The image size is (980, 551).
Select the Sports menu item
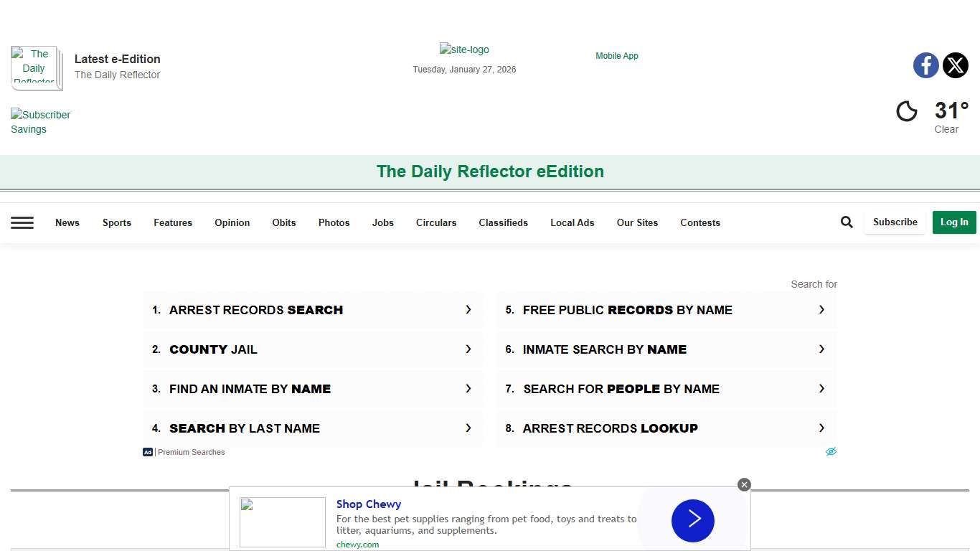pos(116,222)
